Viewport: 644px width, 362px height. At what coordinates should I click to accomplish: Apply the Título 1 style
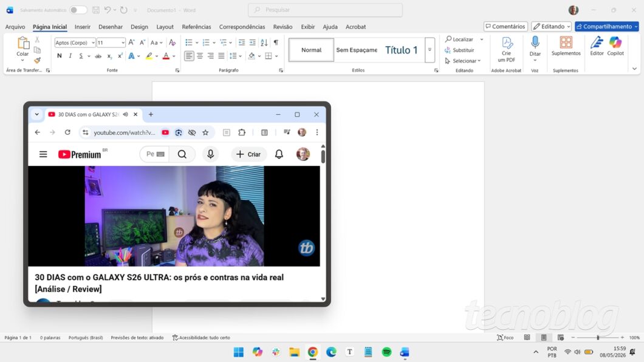[401, 50]
